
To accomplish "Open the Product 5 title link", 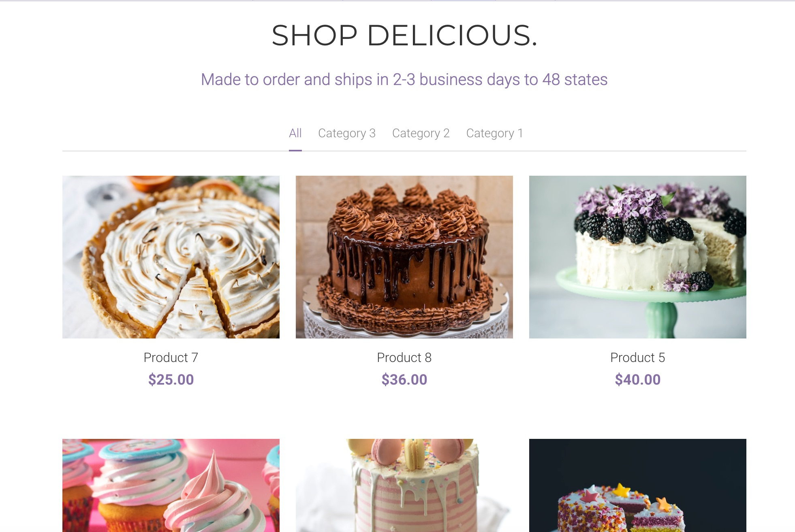I will [638, 358].
